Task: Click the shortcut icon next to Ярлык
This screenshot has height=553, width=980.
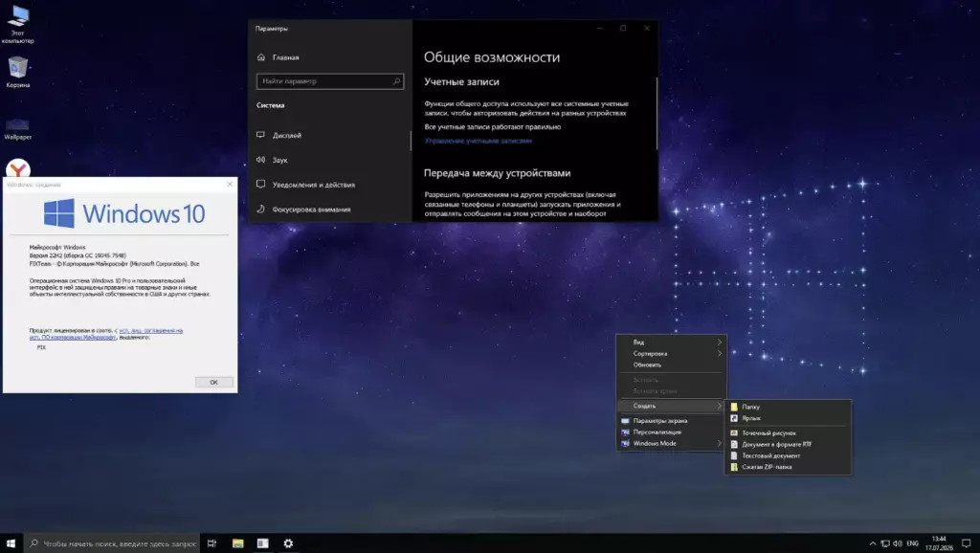Action: [x=734, y=418]
